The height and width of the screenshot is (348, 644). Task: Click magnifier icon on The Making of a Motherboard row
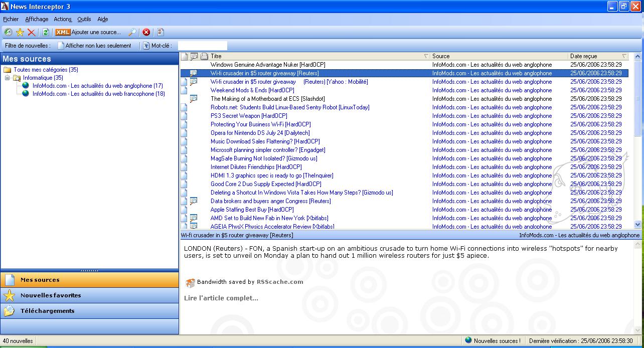[194, 99]
